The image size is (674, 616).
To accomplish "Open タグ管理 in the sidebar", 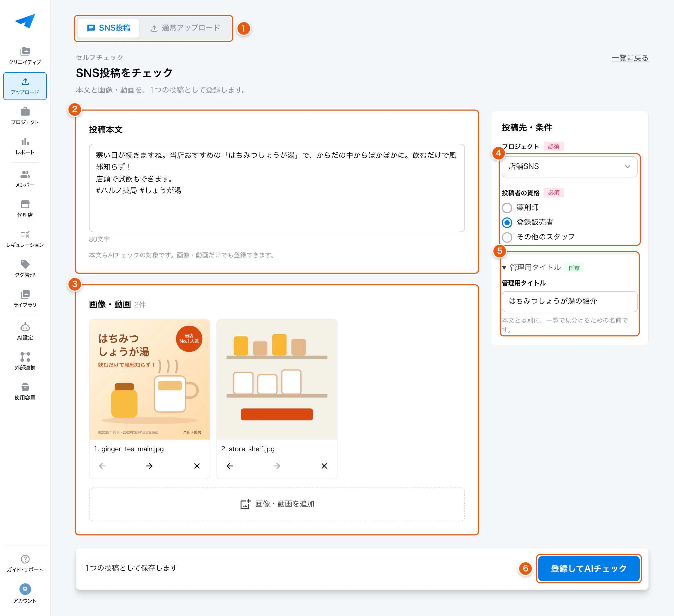I will click(25, 269).
